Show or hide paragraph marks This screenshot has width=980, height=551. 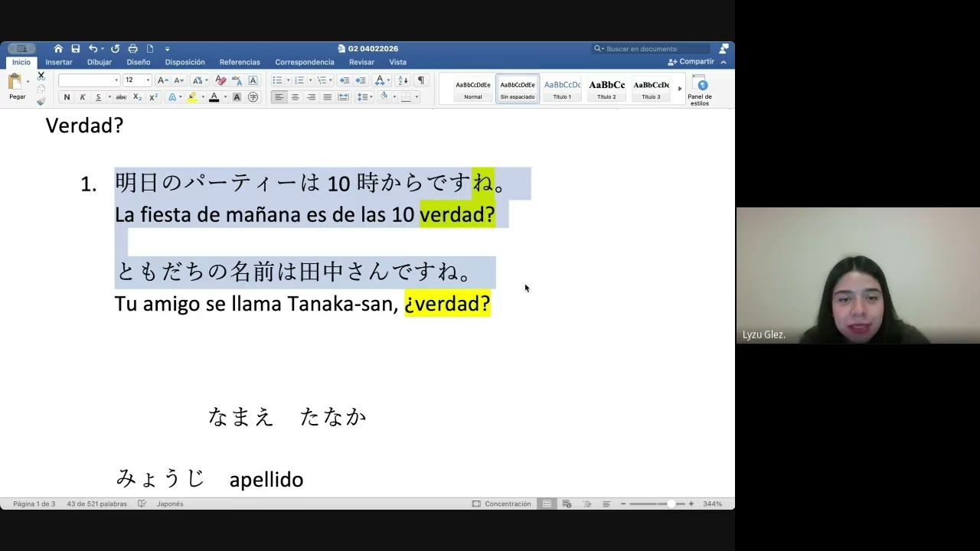point(420,80)
